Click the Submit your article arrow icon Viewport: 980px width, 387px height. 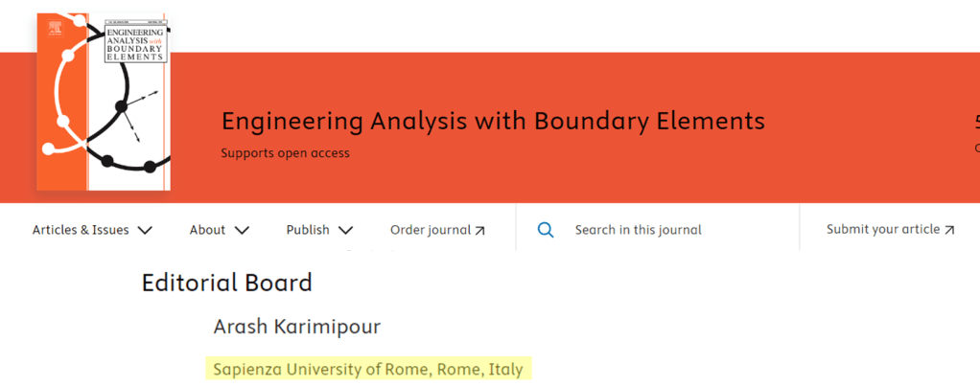click(x=949, y=230)
